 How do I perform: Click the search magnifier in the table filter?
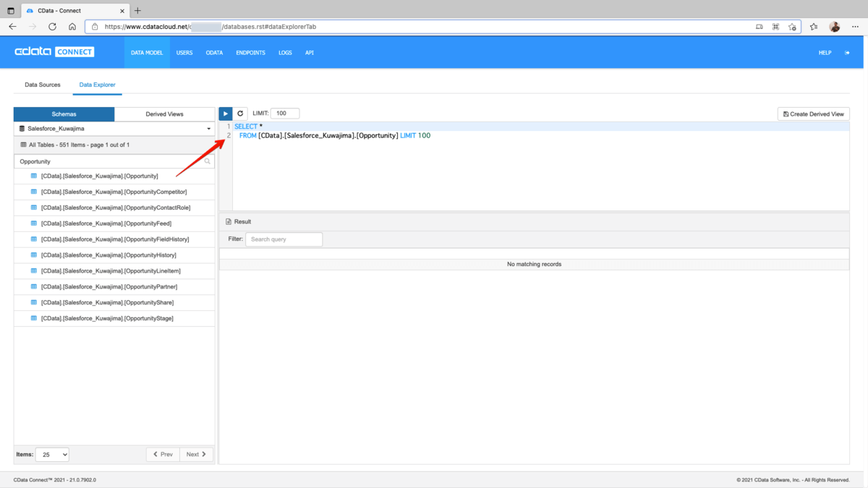coord(208,161)
